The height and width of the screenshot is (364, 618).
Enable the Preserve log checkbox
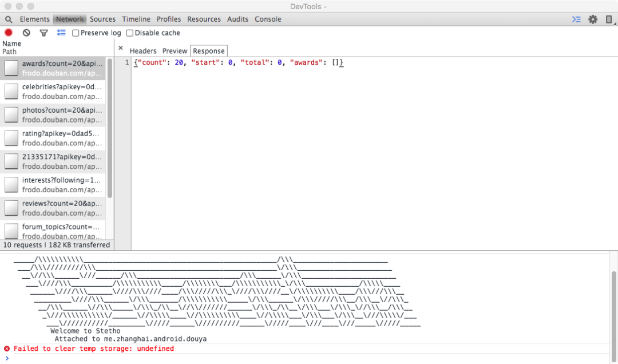point(76,33)
